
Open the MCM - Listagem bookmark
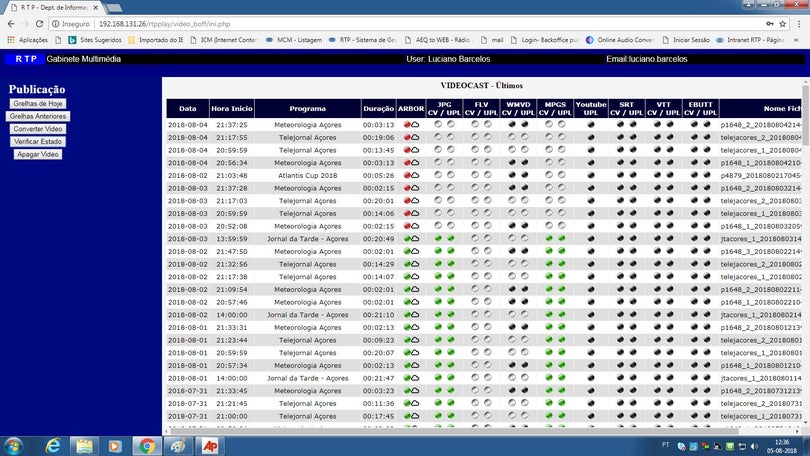point(293,40)
